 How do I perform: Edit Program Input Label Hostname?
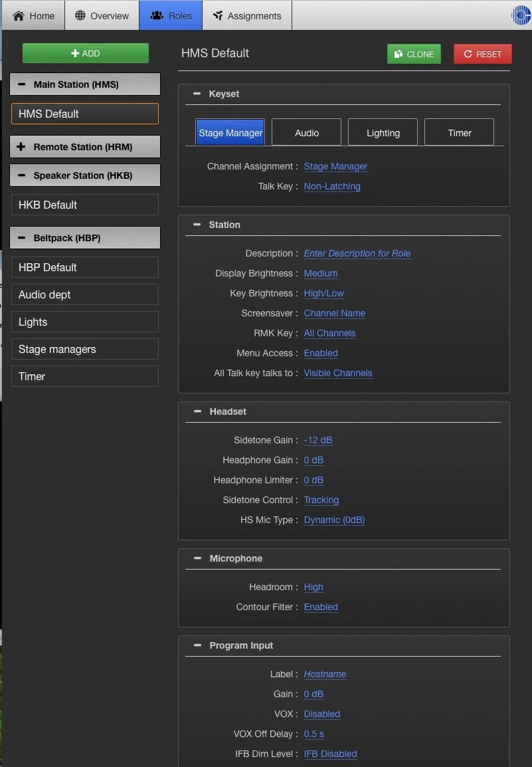coord(325,674)
